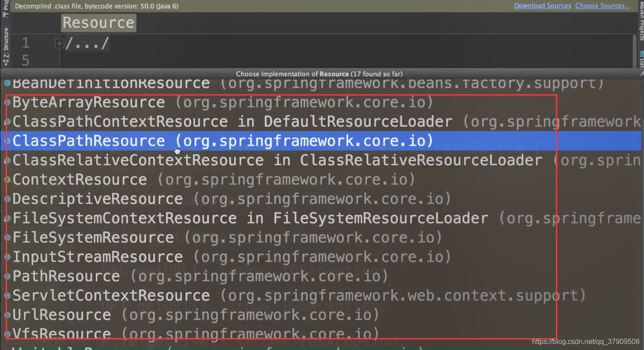Image resolution: width=644 pixels, height=350 pixels.
Task: Click the class icon beside ClassPathResource
Action: pos(7,141)
